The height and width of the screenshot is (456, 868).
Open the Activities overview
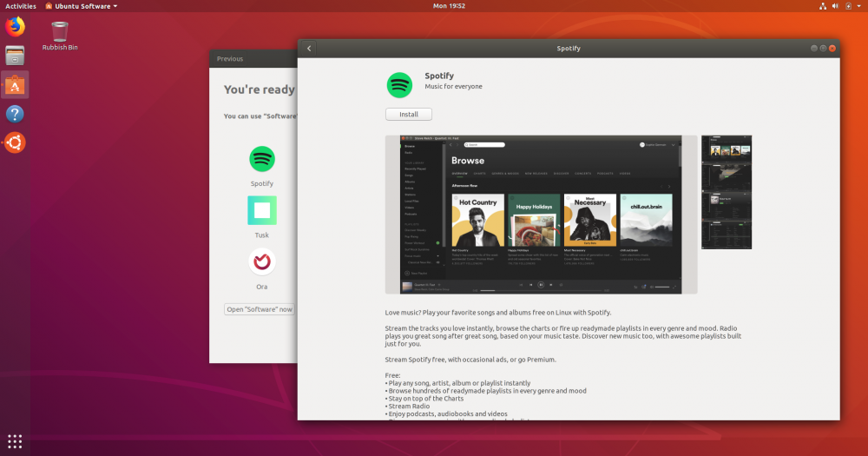[x=21, y=6]
